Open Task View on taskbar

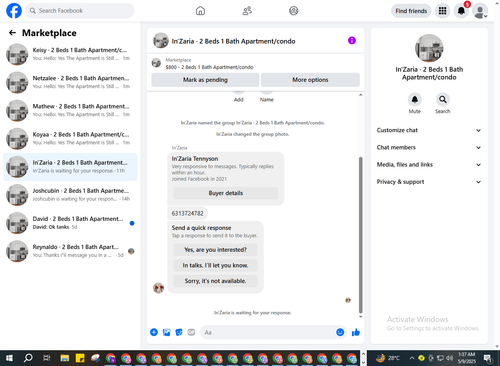click(47, 358)
